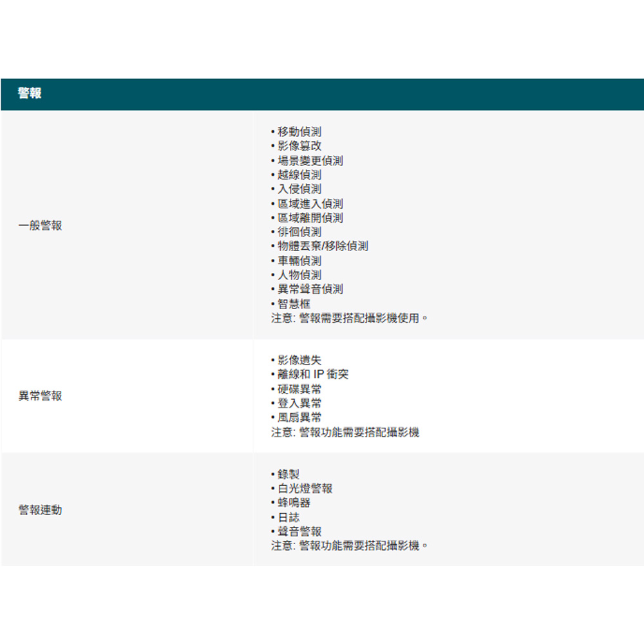Select the 異常聲音偵測 item

point(310,289)
